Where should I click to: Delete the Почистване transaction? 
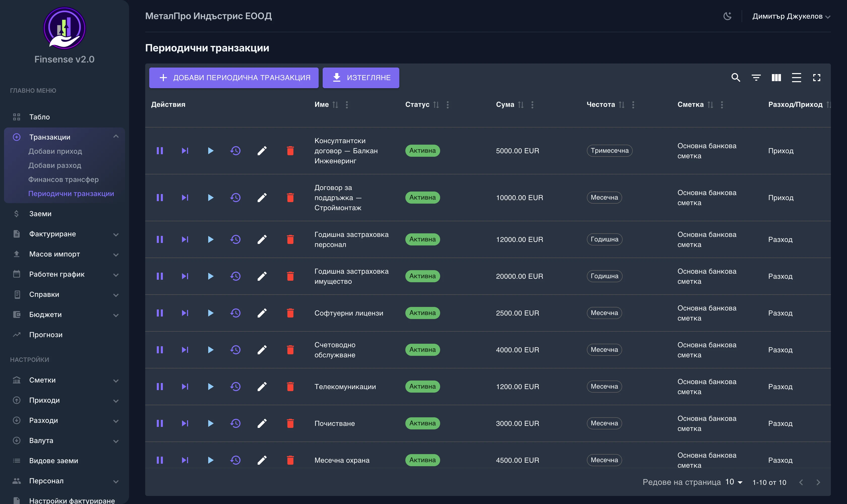click(290, 423)
